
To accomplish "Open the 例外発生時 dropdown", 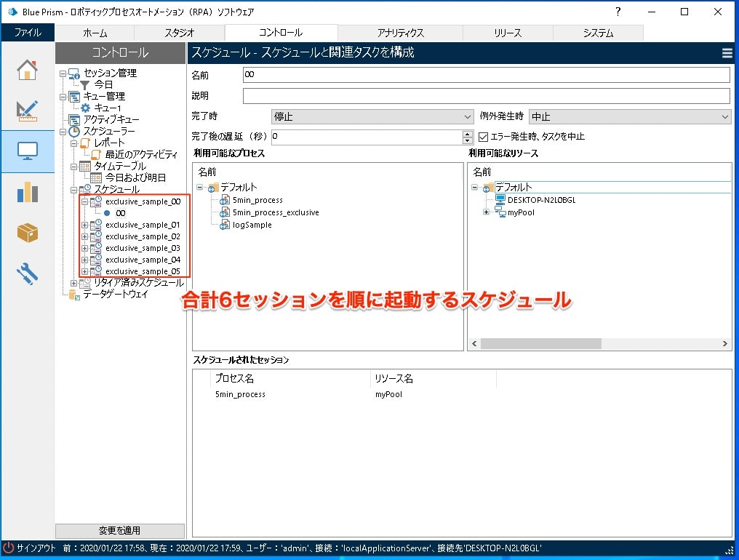I will 630,116.
